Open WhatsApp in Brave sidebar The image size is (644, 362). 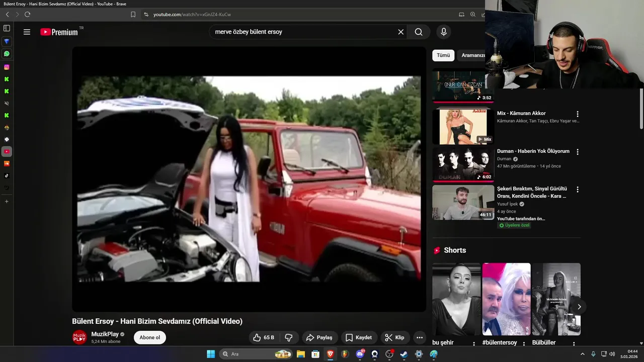[7, 54]
